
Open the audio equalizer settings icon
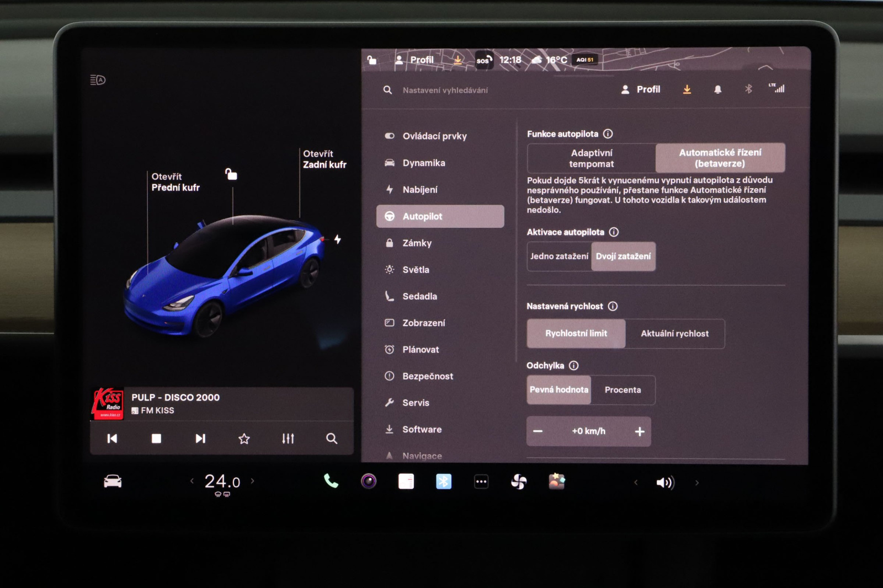288,439
